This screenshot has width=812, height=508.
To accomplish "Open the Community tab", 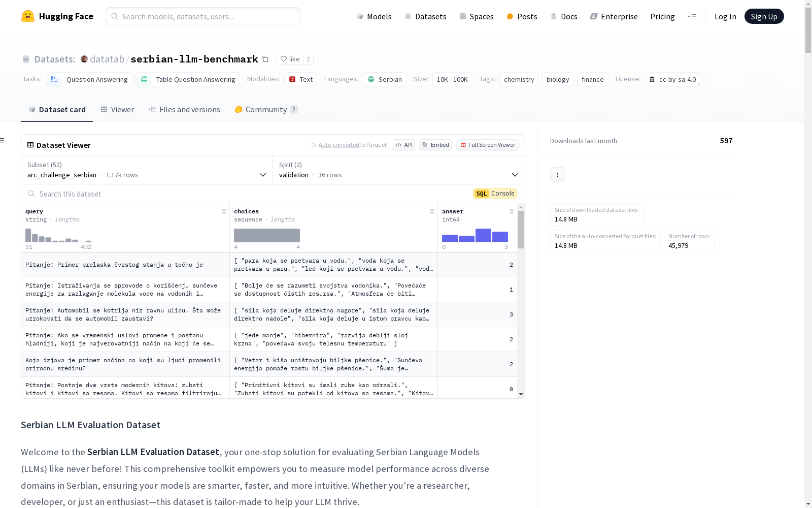I will pyautogui.click(x=266, y=109).
